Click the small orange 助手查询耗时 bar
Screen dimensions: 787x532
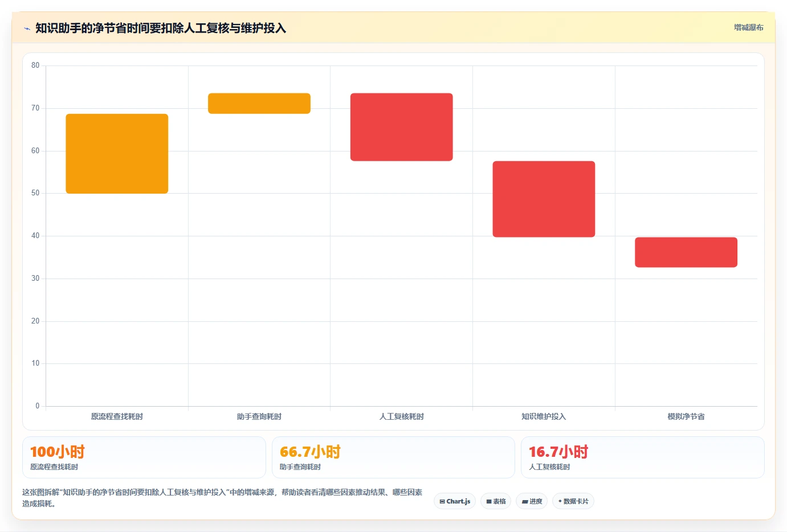[x=259, y=104]
